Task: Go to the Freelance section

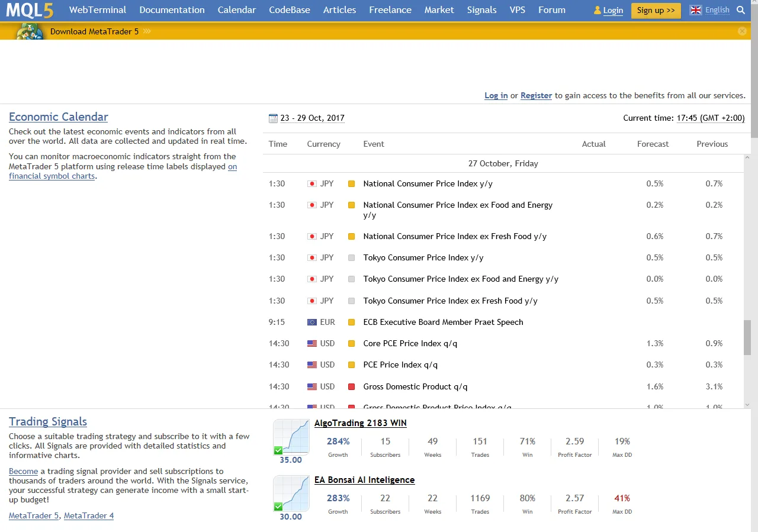Action: (390, 10)
